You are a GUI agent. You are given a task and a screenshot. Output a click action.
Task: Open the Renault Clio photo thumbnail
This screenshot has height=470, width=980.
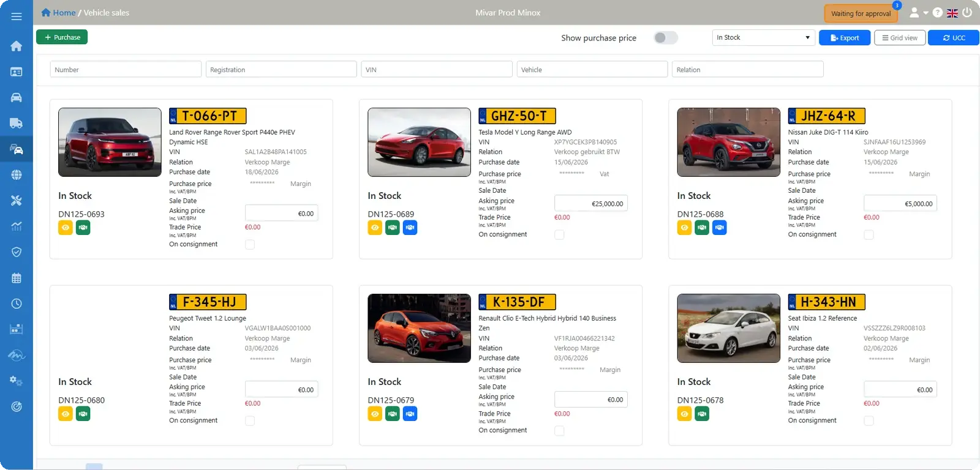tap(419, 328)
